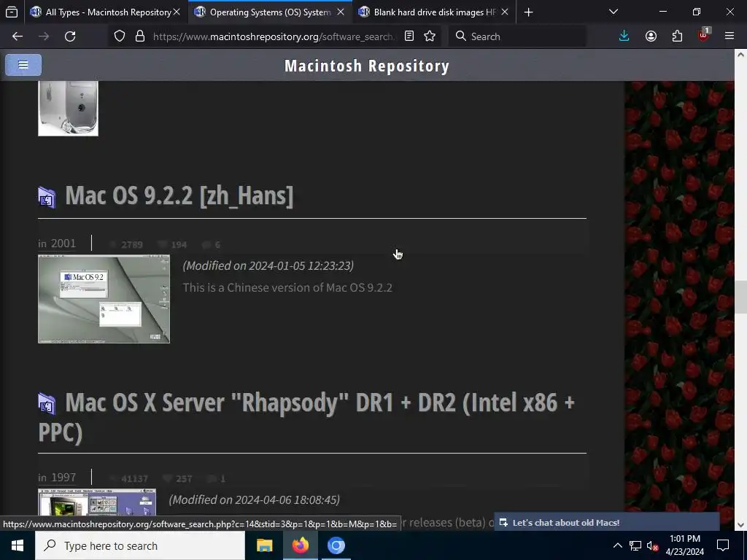List all tabs dropdown arrow
This screenshot has width=747, height=560.
point(614,12)
